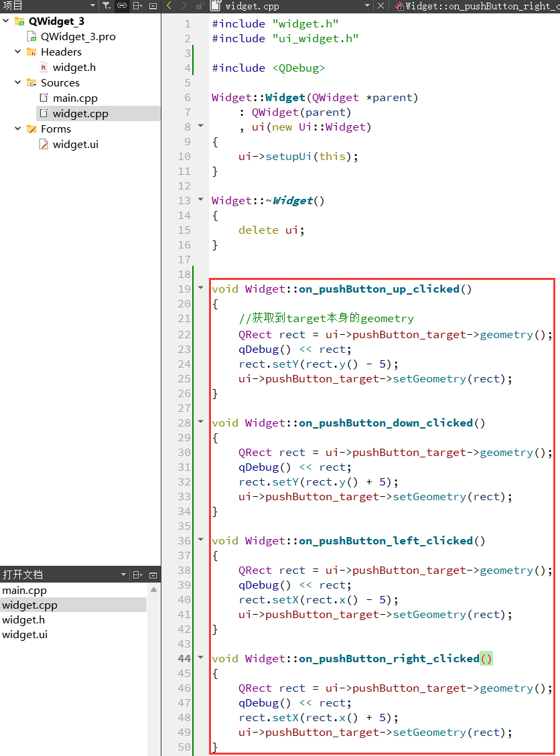Image resolution: width=560 pixels, height=756 pixels.
Task: Click scroll-up arrow in Open Documents list
Action: 153,590
